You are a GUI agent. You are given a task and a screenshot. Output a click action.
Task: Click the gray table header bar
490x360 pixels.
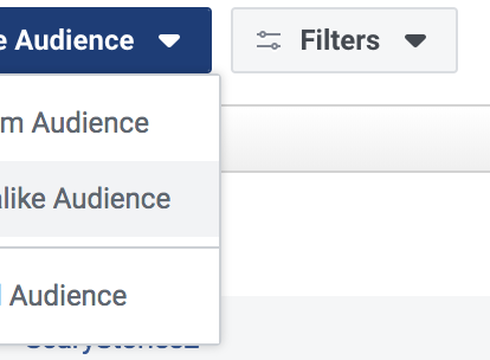pyautogui.click(x=355, y=138)
